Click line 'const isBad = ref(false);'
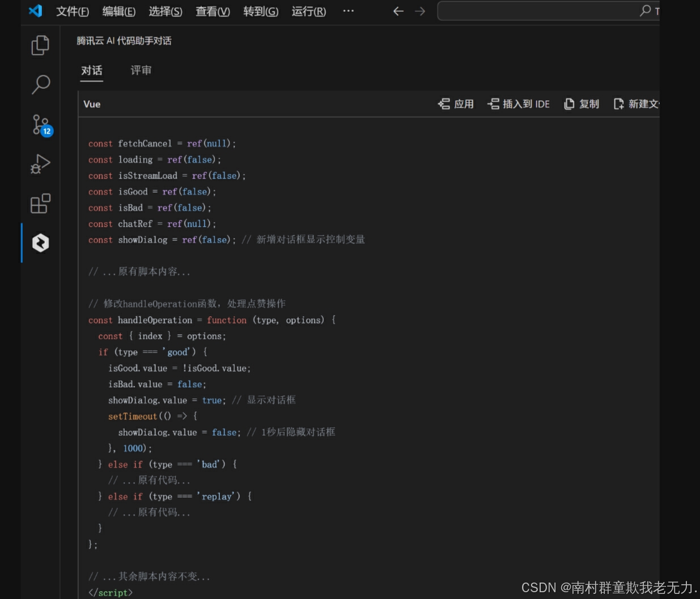 pyautogui.click(x=150, y=207)
